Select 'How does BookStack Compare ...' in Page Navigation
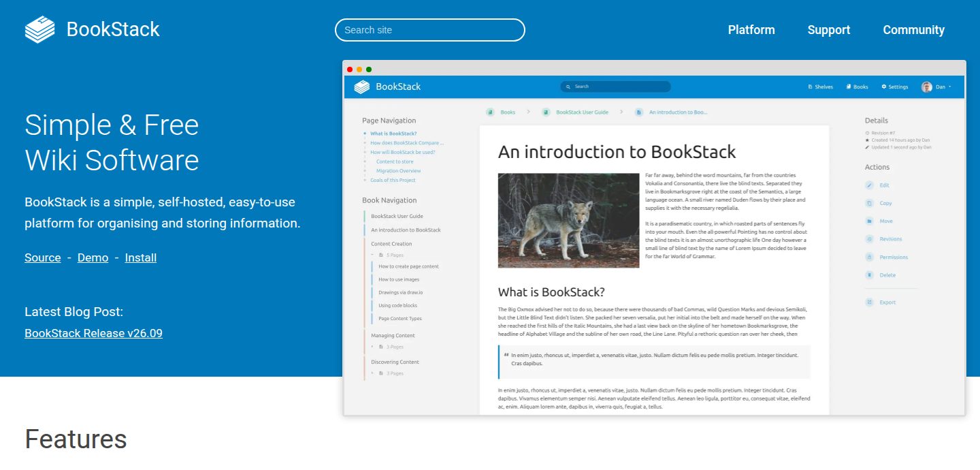The width and height of the screenshot is (980, 470). 407,143
